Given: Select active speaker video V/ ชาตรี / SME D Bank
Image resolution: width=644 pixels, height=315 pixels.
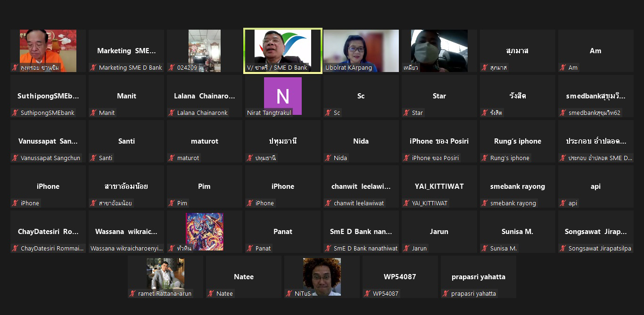Looking at the screenshot, I should (283, 51).
